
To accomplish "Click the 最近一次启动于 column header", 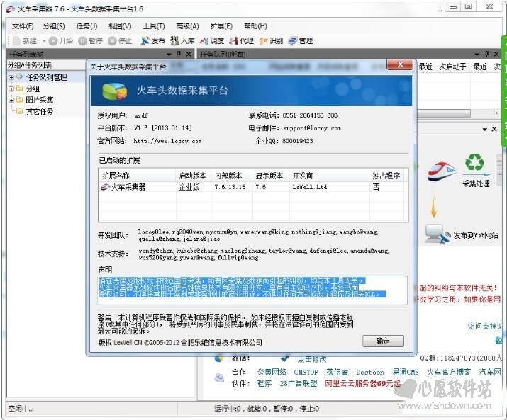I will [x=442, y=67].
